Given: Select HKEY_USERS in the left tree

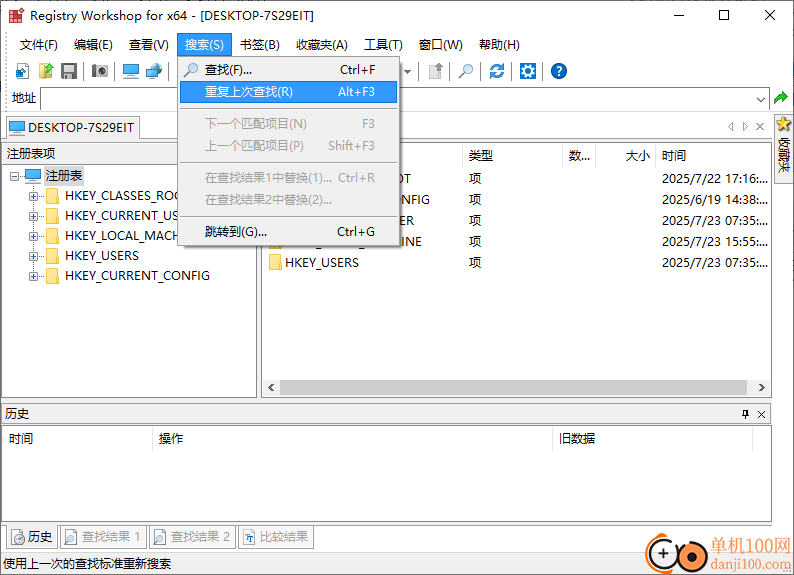Looking at the screenshot, I should tap(102, 256).
